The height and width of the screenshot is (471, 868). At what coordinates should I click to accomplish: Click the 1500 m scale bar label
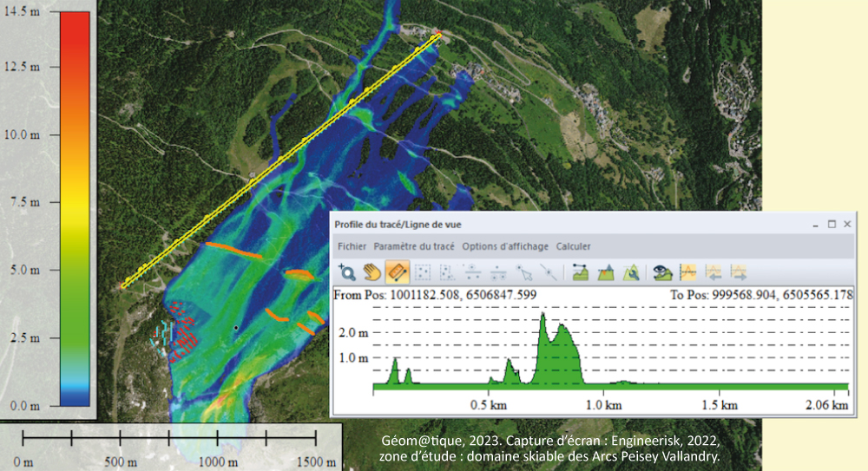click(x=316, y=462)
